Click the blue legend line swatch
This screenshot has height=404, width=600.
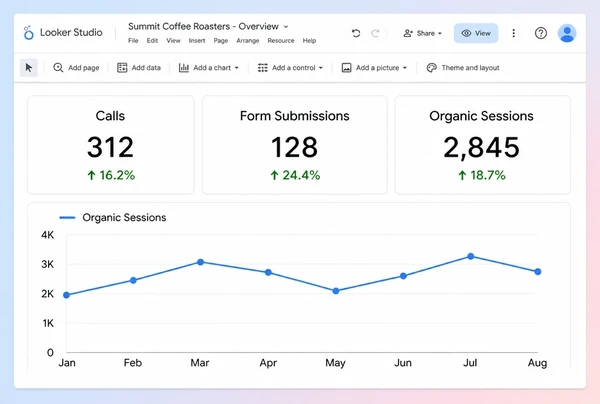click(67, 218)
